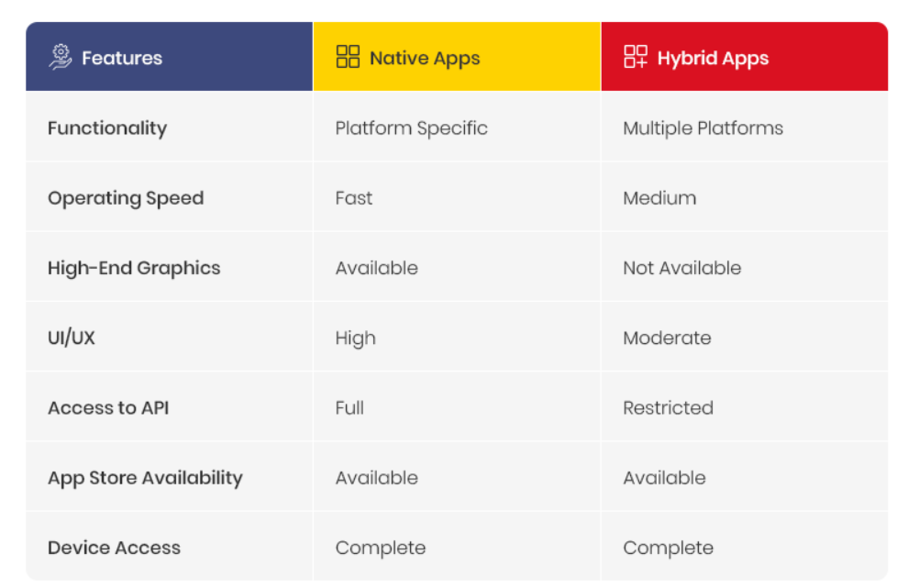This screenshot has width=908, height=588.
Task: Select the Features column header
Action: (169, 57)
